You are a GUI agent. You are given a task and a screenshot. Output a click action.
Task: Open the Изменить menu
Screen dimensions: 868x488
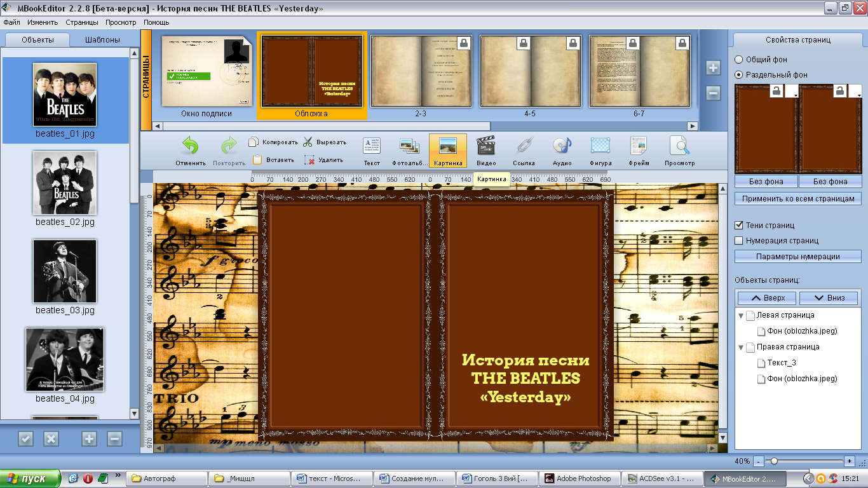click(x=43, y=22)
